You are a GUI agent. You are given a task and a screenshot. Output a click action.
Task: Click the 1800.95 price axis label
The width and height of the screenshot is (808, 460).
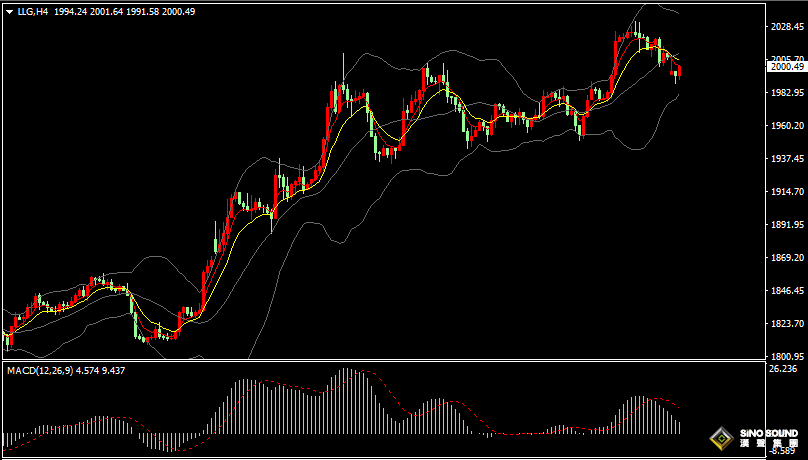(786, 357)
